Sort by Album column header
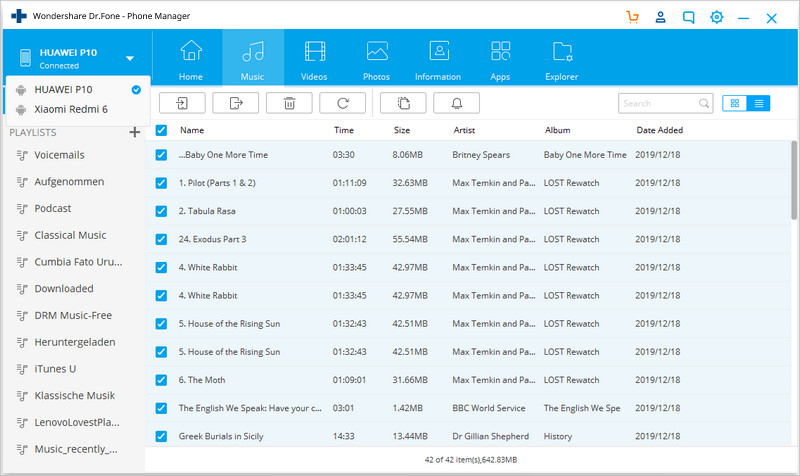Viewport: 800px width, 476px height. pyautogui.click(x=558, y=130)
